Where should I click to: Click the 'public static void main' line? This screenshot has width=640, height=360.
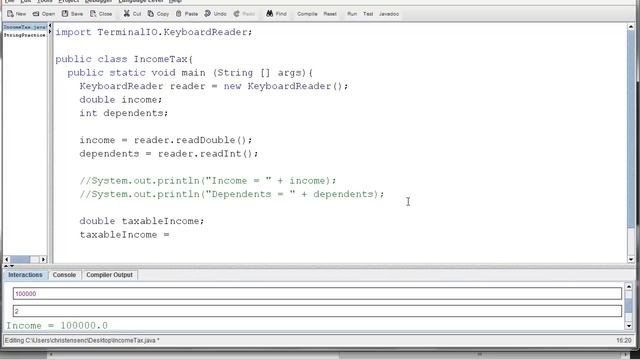[x=190, y=73]
